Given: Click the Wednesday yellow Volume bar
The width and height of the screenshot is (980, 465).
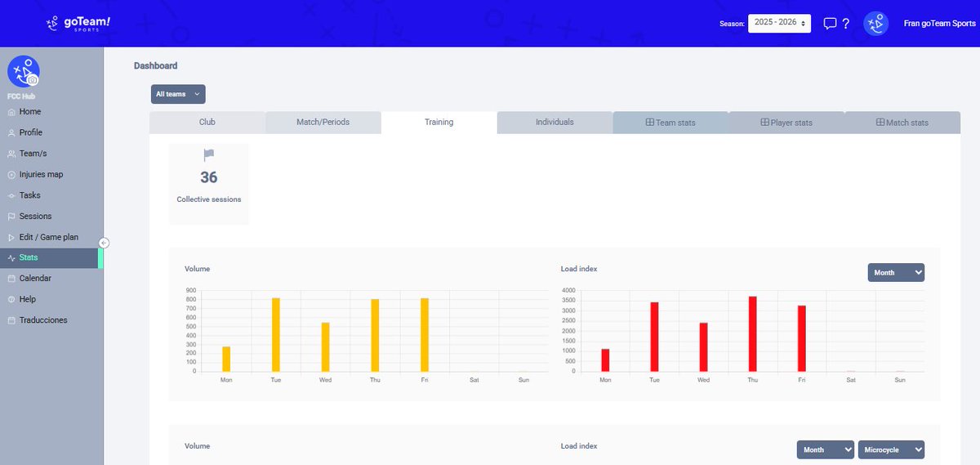Looking at the screenshot, I should [x=325, y=347].
